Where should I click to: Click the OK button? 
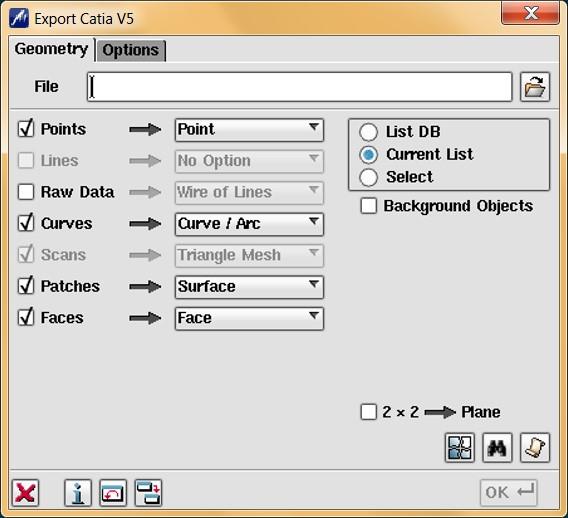point(509,493)
